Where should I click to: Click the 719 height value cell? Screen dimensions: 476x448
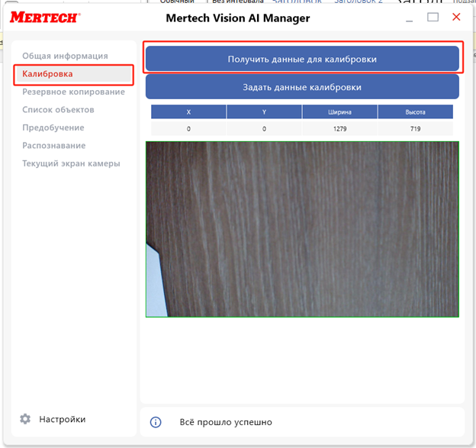click(x=415, y=128)
